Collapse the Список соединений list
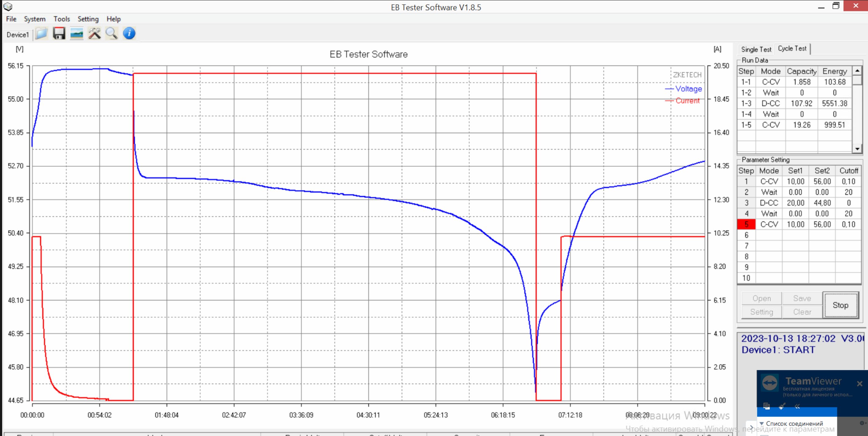The width and height of the screenshot is (868, 436). tap(761, 423)
